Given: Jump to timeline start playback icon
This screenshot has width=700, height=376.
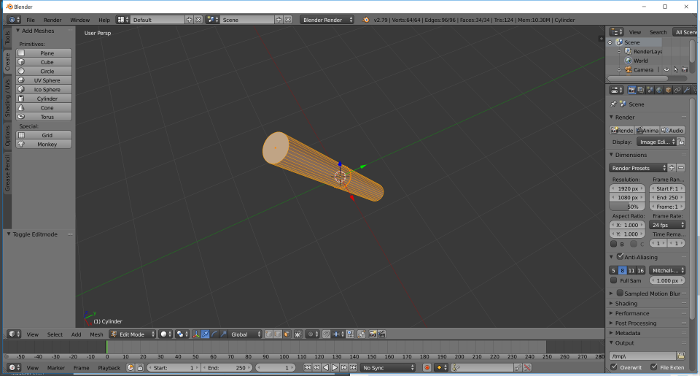Looking at the screenshot, I should [x=308, y=368].
